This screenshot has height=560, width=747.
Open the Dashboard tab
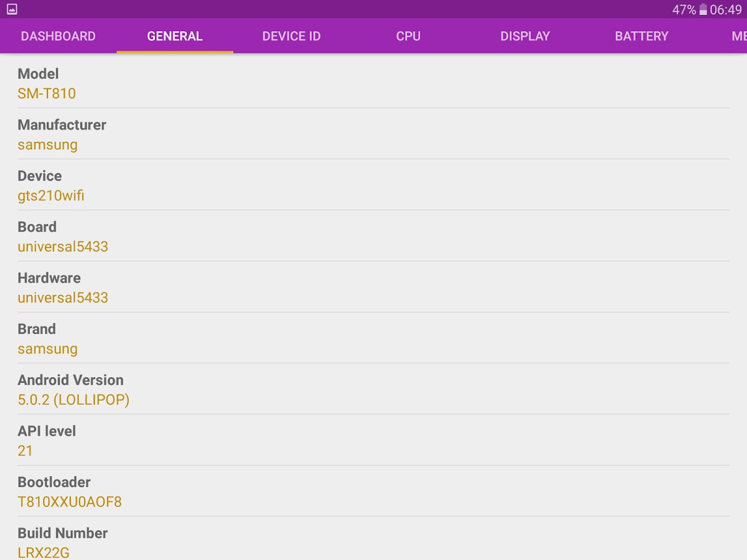tap(58, 36)
